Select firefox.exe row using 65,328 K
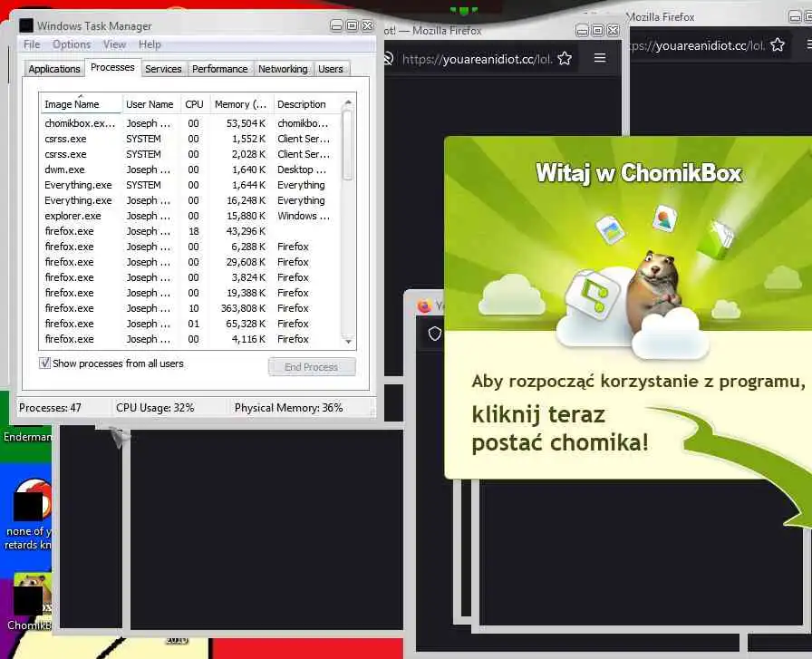This screenshot has height=659, width=812. (190, 324)
